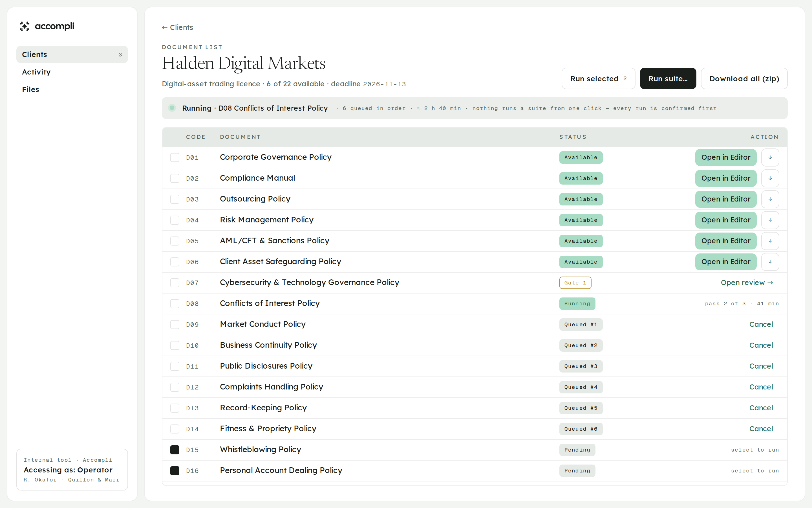Screen dimensions: 812x508
Task: Click the Run suite… button
Action: (668, 79)
